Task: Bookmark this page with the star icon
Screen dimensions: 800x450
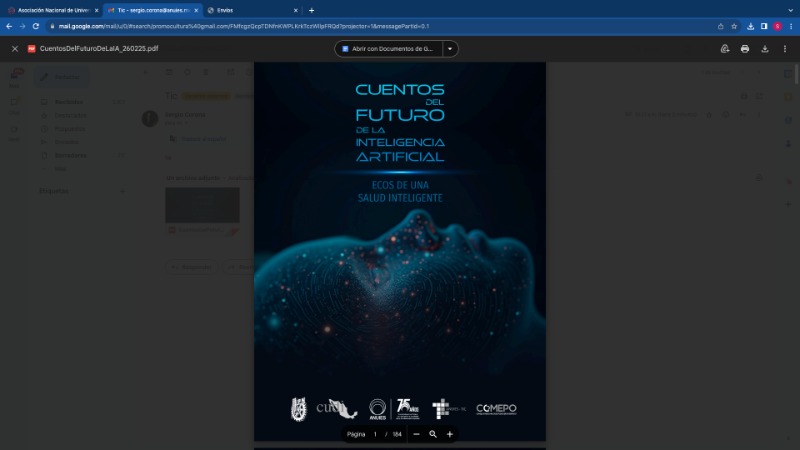Action: (734, 26)
